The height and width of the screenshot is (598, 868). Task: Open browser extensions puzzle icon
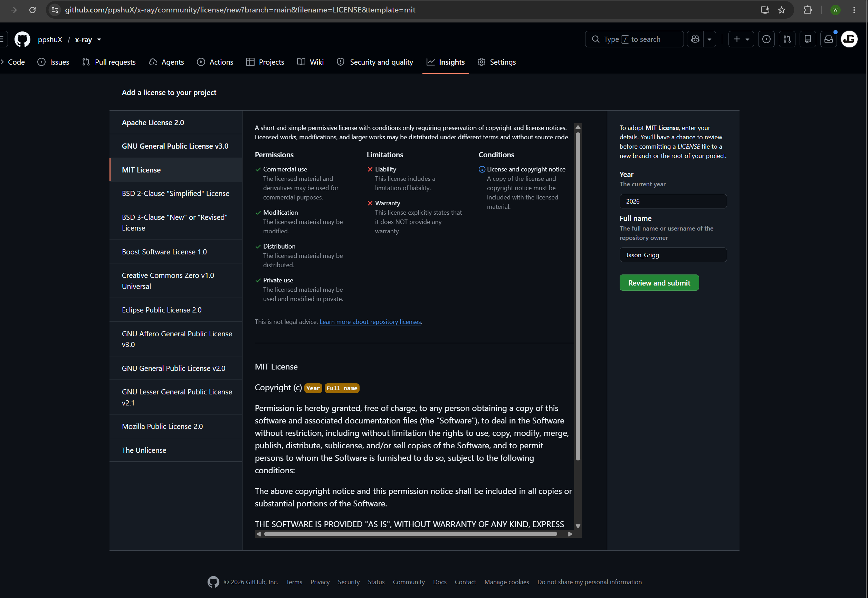[x=808, y=10]
